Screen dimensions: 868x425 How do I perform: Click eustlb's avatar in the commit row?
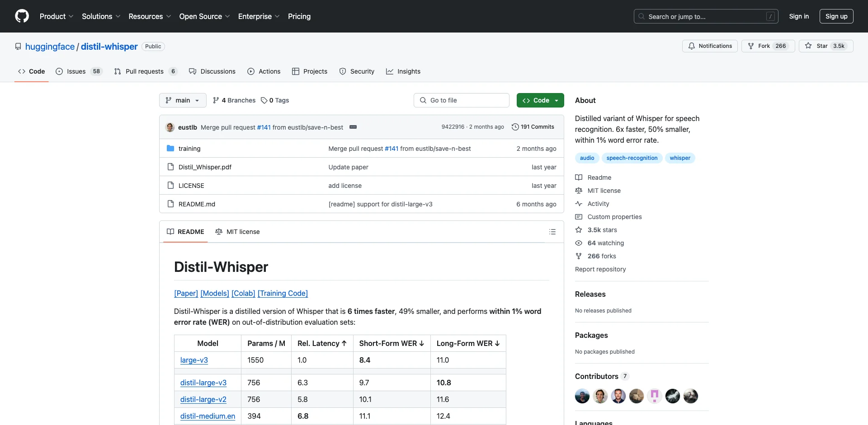coord(170,127)
